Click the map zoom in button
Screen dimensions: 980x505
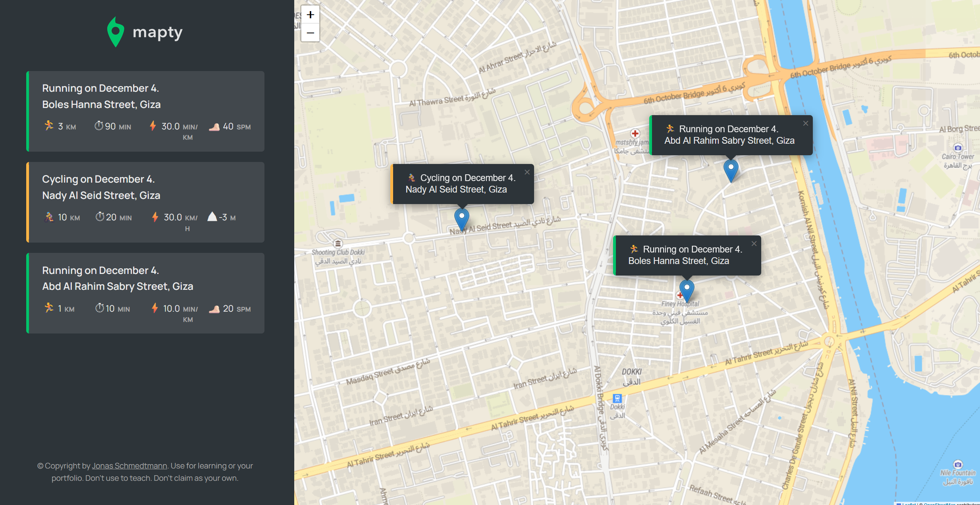point(310,15)
